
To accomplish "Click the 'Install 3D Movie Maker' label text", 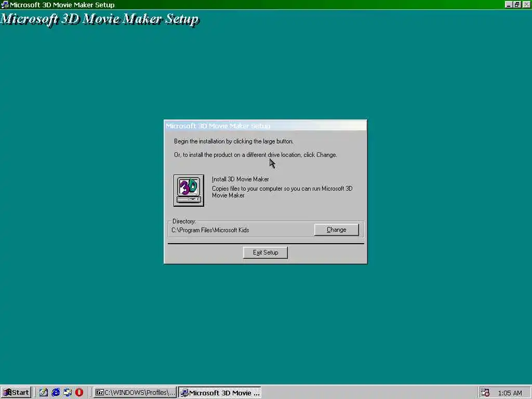I will 240,179.
